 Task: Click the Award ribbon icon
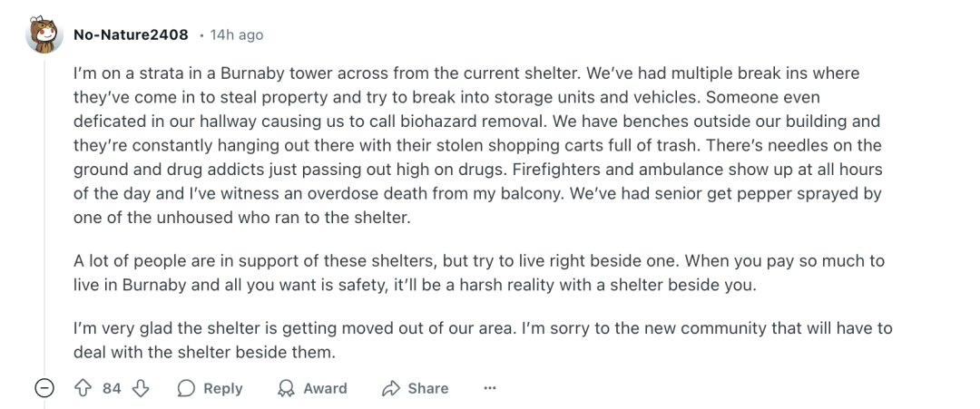286,388
